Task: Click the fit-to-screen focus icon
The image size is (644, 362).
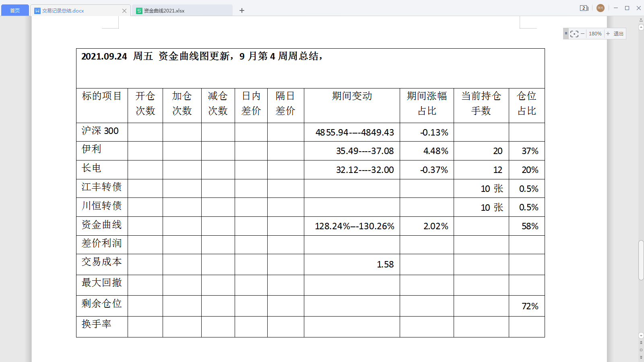Action: coord(574,34)
